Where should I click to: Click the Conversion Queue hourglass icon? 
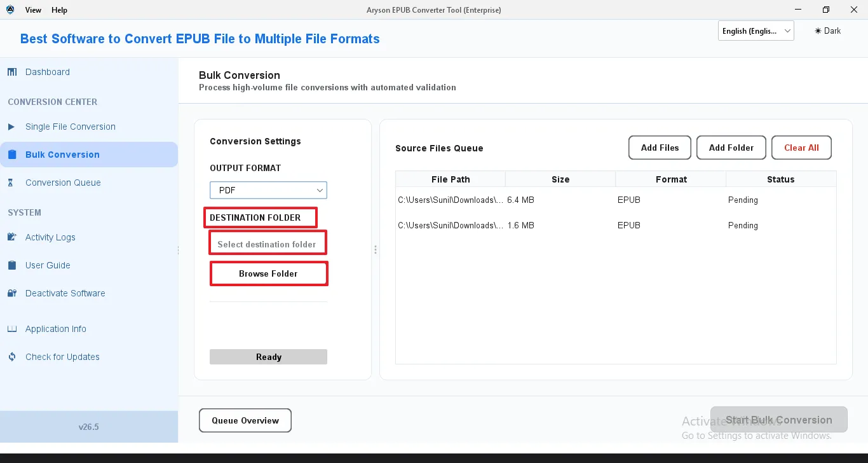coord(11,183)
